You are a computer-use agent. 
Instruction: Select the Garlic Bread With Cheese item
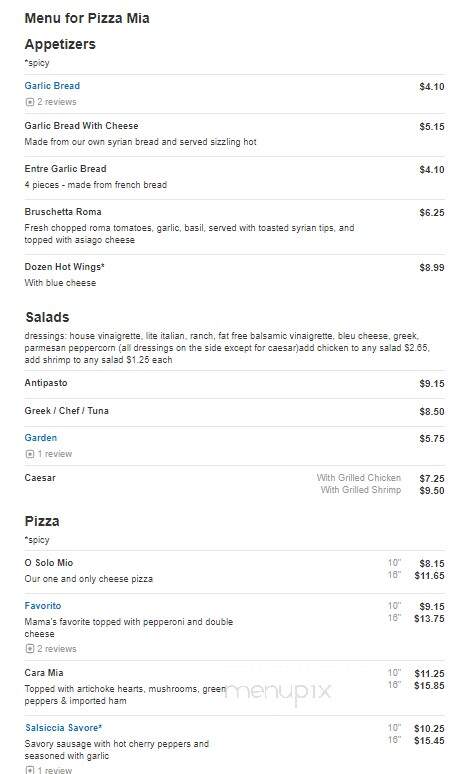[x=81, y=126]
